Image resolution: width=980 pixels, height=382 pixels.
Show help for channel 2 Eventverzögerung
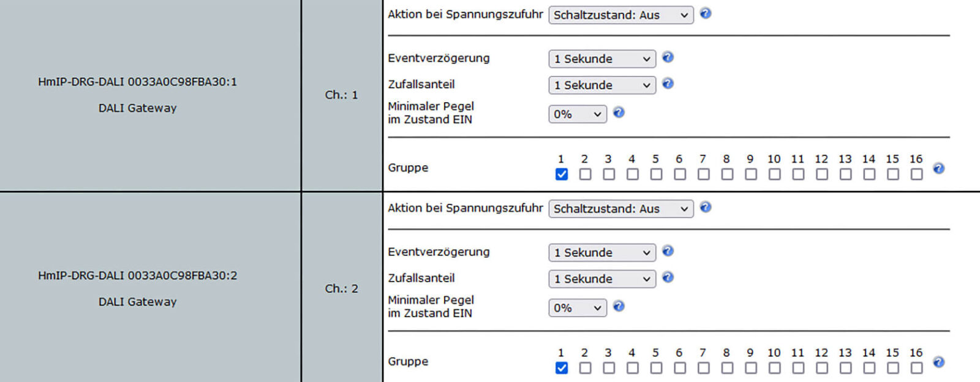pyautogui.click(x=668, y=251)
